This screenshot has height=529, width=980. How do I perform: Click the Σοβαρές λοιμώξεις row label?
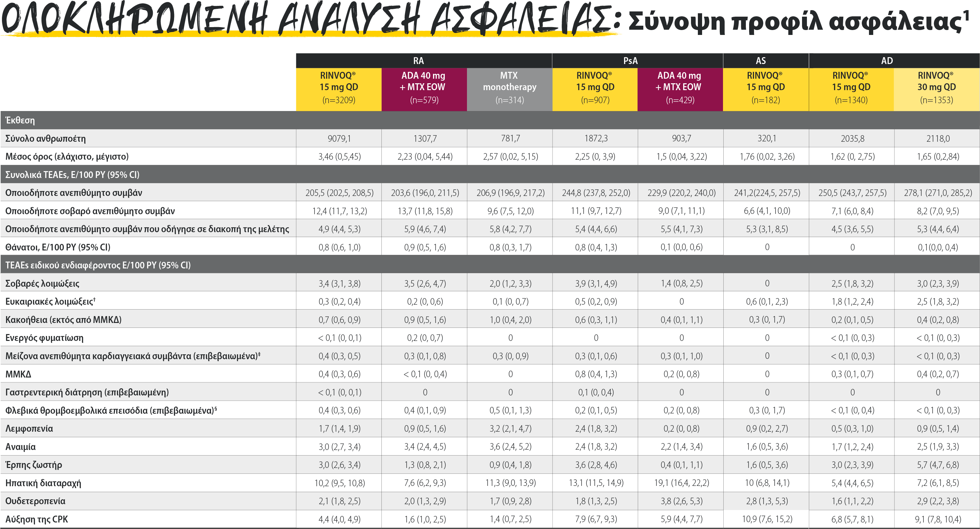tap(42, 283)
